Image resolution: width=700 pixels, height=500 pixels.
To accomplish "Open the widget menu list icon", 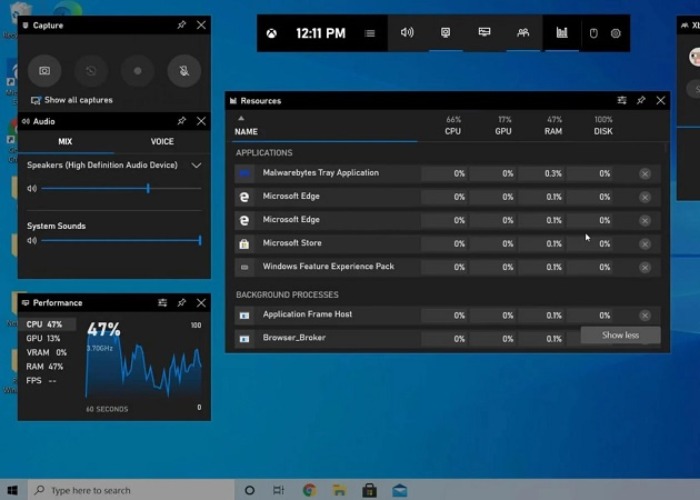I will pyautogui.click(x=370, y=33).
